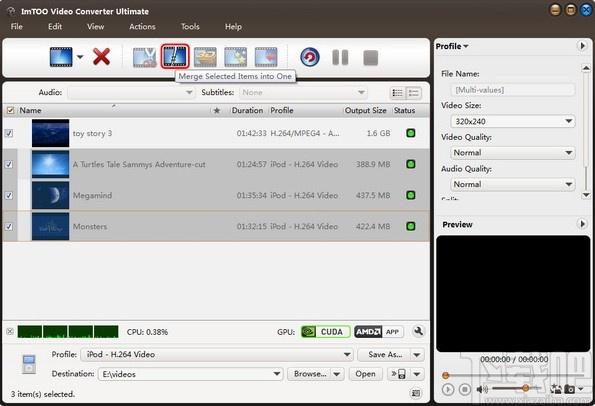Image resolution: width=595 pixels, height=406 pixels.
Task: Click the File Name Multi-values field
Action: [513, 90]
